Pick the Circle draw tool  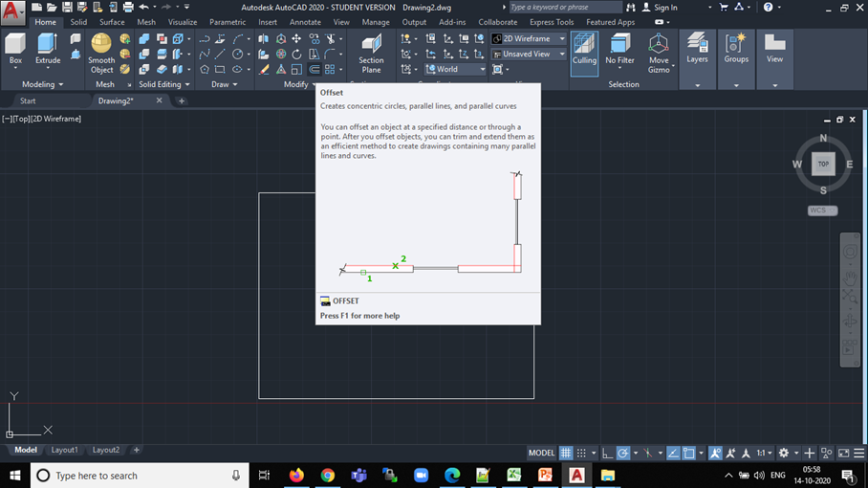pos(237,55)
